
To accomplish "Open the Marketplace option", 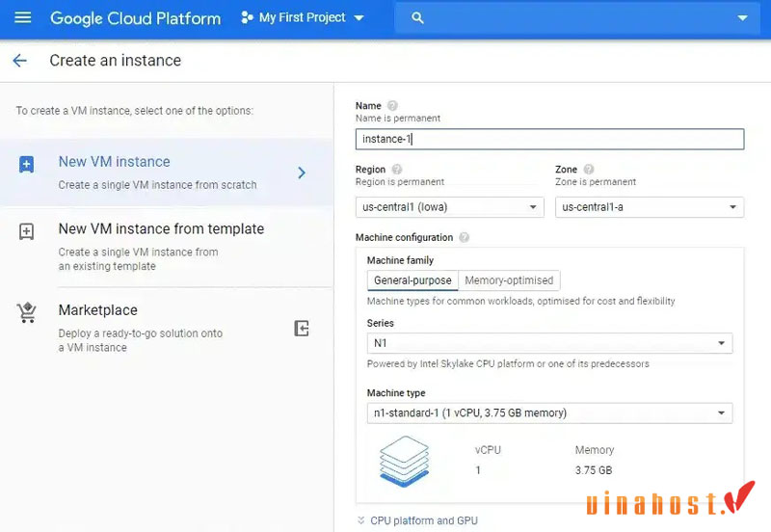I will pyautogui.click(x=167, y=327).
